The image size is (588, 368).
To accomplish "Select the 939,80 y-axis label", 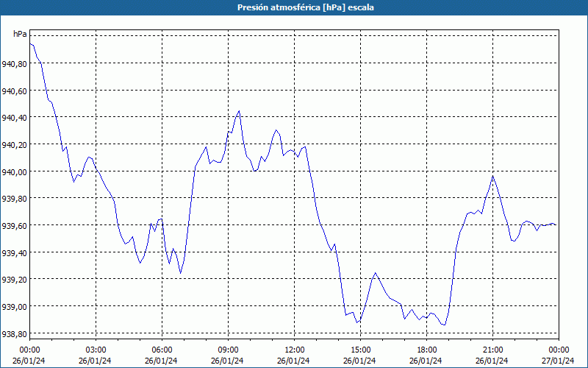I will tap(14, 199).
